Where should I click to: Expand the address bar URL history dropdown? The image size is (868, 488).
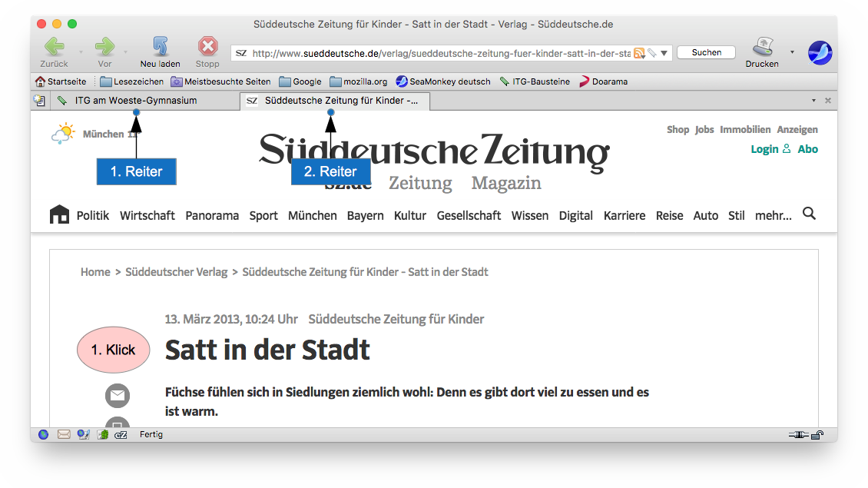point(664,53)
